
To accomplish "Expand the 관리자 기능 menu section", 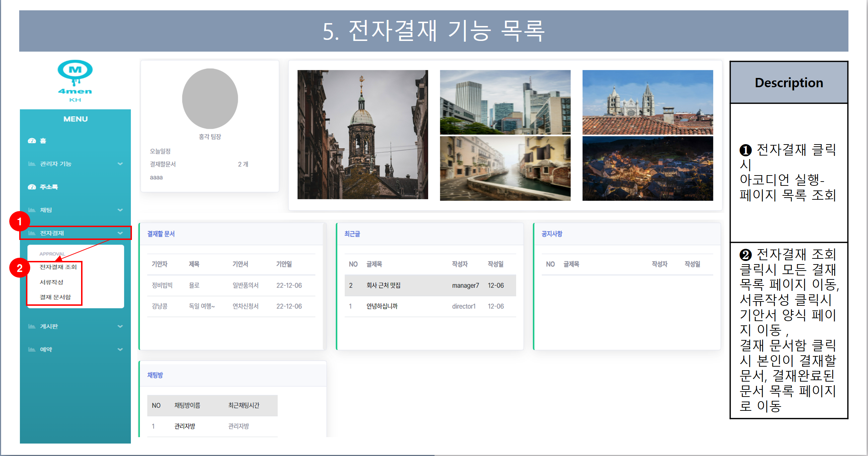I will click(120, 163).
